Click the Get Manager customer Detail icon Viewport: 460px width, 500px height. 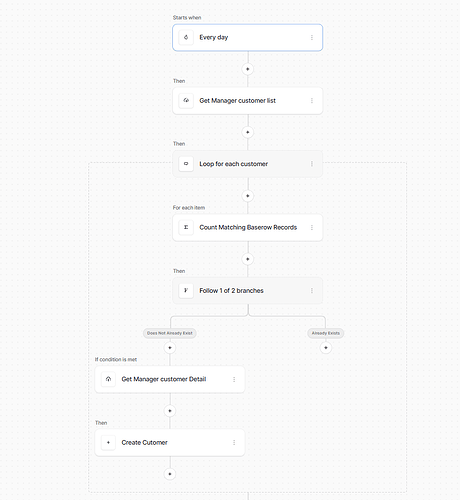click(108, 379)
